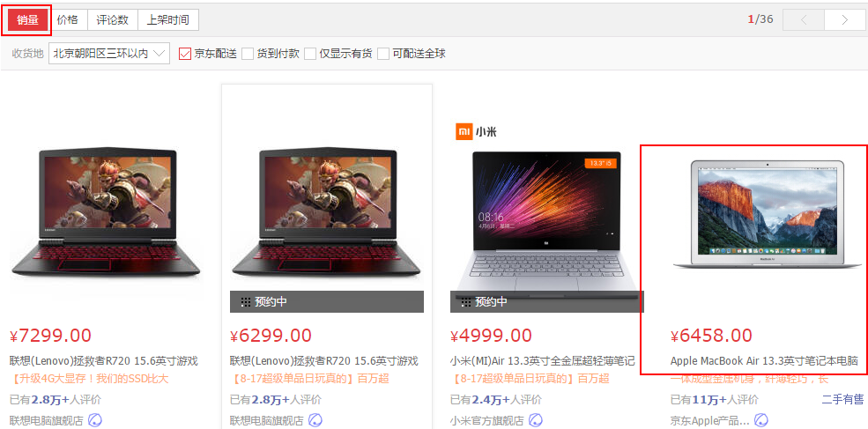This screenshot has height=429, width=868.
Task: Open chat icon next to 联想电脑旗舰店 first product
Action: click(x=95, y=420)
